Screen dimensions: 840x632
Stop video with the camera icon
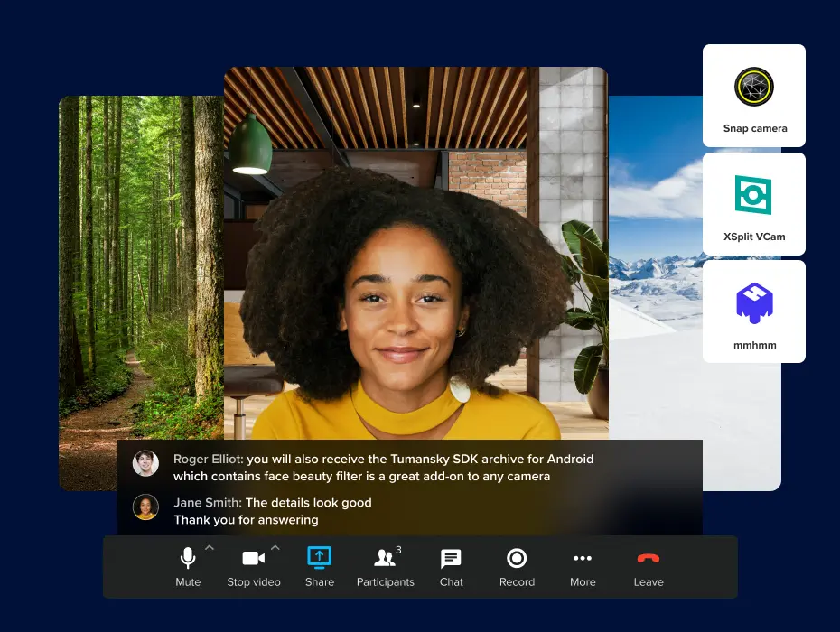254,558
